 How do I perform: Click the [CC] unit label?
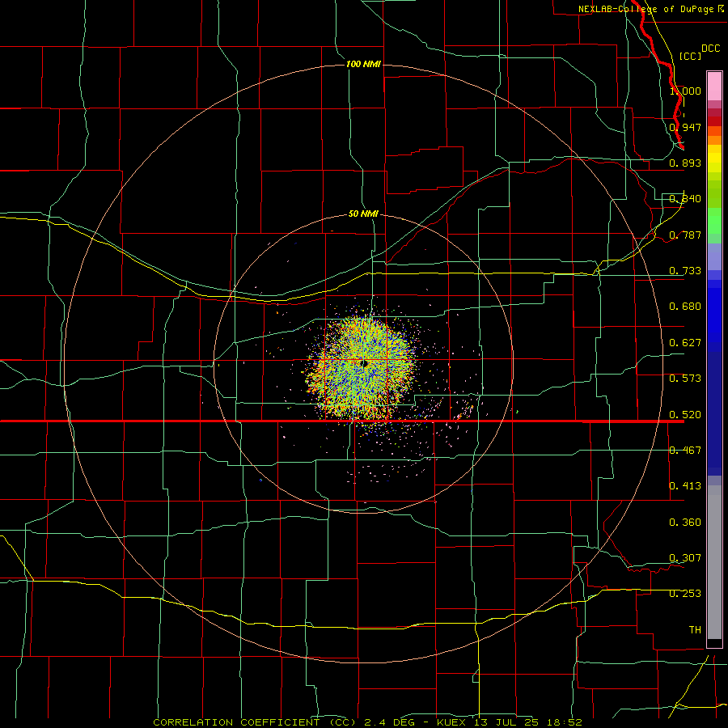click(690, 56)
